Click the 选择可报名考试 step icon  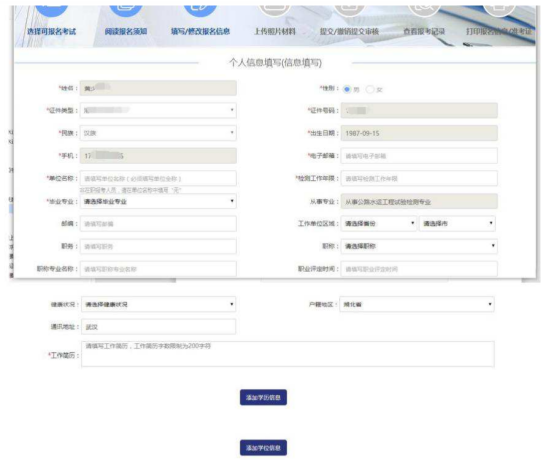[52, 11]
